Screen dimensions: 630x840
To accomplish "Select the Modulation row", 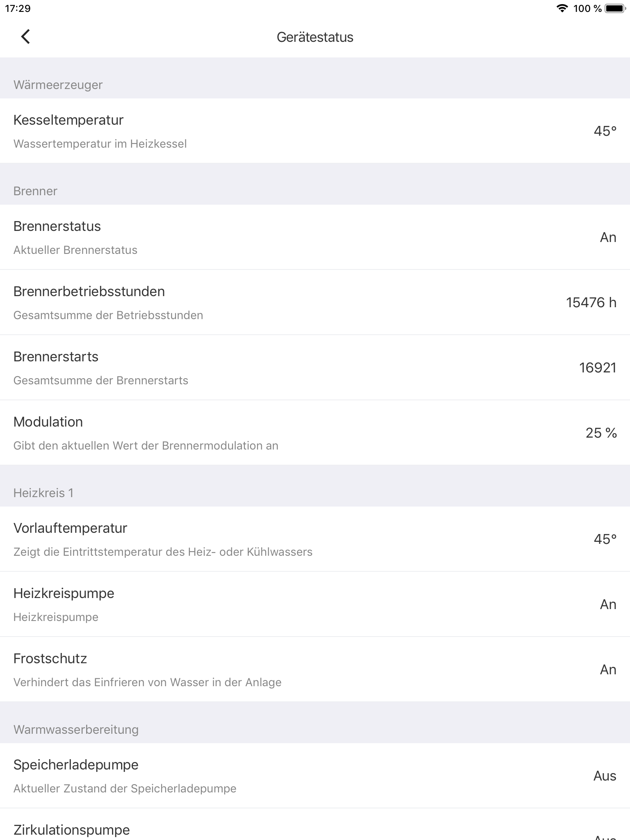I will pyautogui.click(x=315, y=433).
